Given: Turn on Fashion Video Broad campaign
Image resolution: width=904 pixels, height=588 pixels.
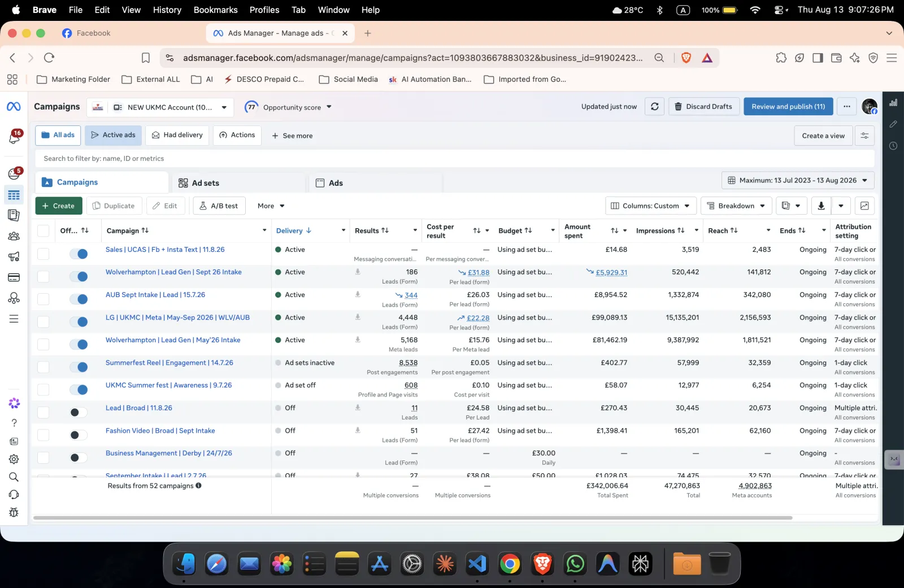Looking at the screenshot, I should pyautogui.click(x=79, y=435).
